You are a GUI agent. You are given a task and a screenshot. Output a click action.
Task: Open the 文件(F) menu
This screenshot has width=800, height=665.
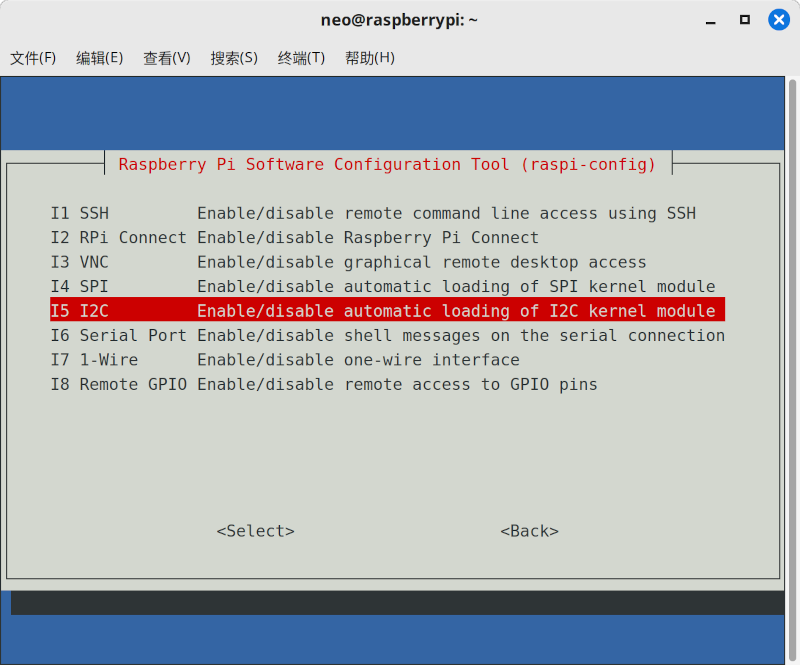pyautogui.click(x=33, y=58)
